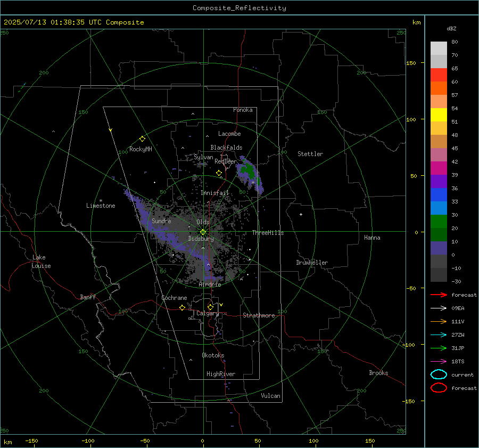This screenshot has width=479, height=448.
Task: Click the Airdrie city label
Action: [x=210, y=284]
